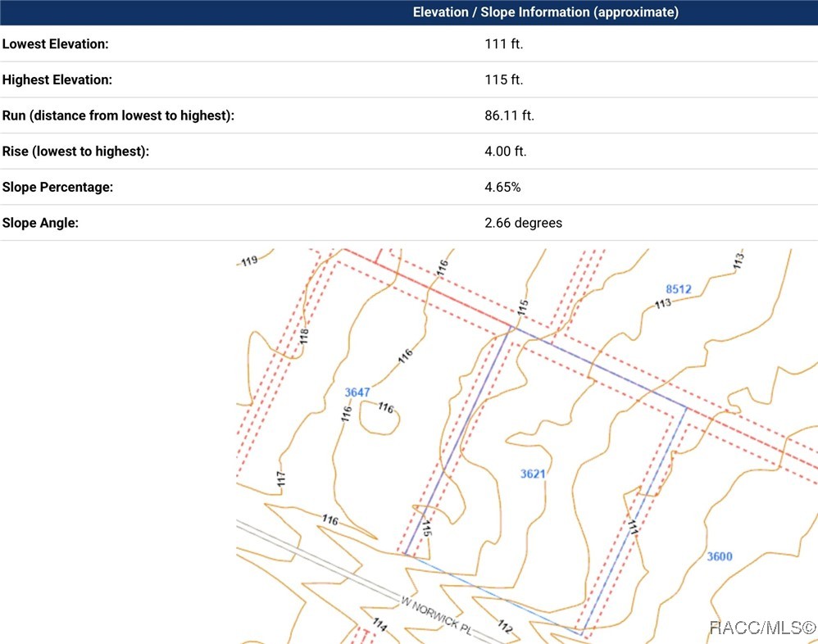Click the 118 contour line label

(304, 336)
